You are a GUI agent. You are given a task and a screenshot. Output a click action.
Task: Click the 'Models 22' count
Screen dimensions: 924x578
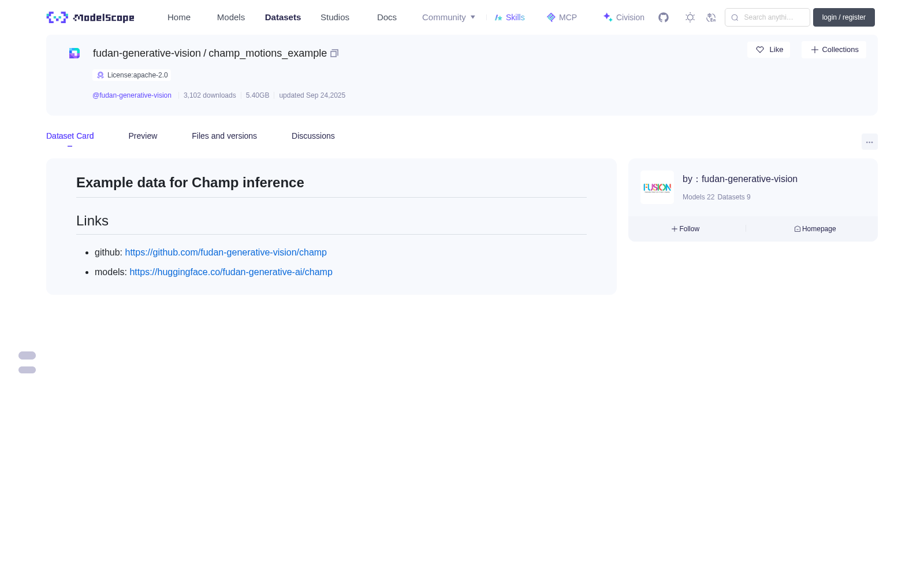pos(698,197)
